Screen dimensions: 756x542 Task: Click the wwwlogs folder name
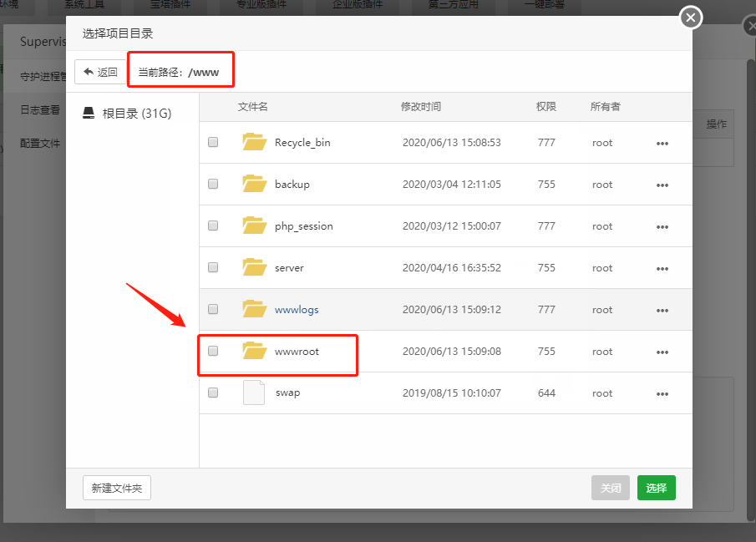click(x=297, y=310)
